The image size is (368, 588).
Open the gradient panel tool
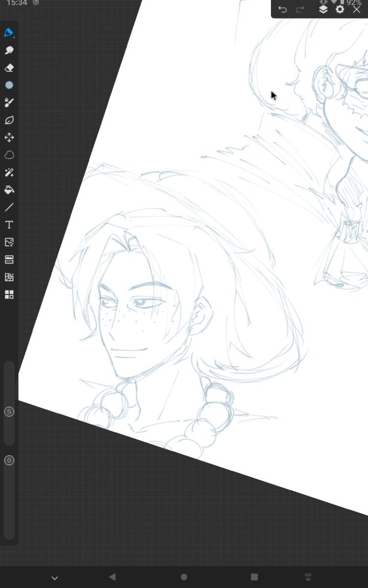[9, 260]
